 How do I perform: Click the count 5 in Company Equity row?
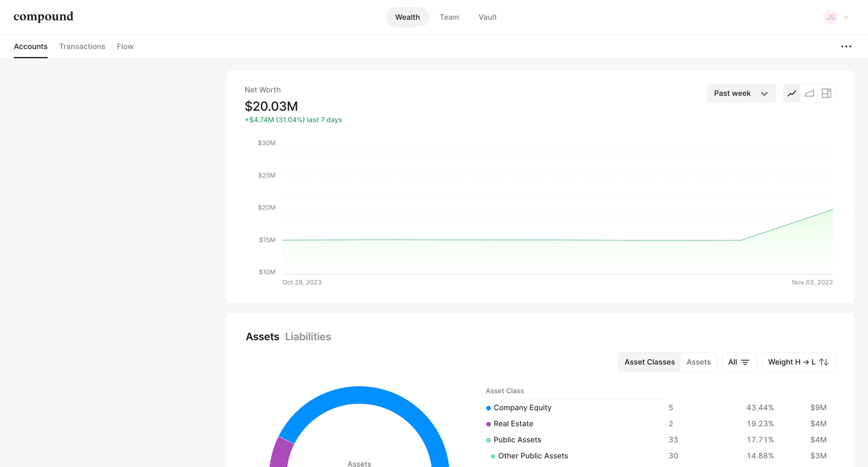click(x=671, y=408)
